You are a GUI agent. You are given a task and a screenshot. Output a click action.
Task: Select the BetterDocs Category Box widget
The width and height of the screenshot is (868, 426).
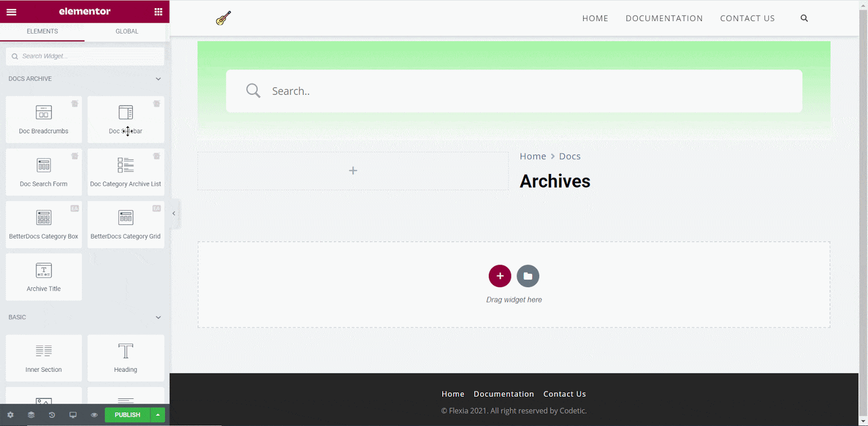pyautogui.click(x=44, y=224)
